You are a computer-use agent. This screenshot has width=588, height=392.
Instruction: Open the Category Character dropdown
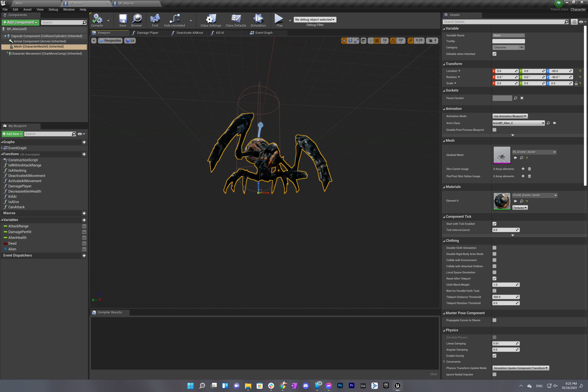click(509, 48)
